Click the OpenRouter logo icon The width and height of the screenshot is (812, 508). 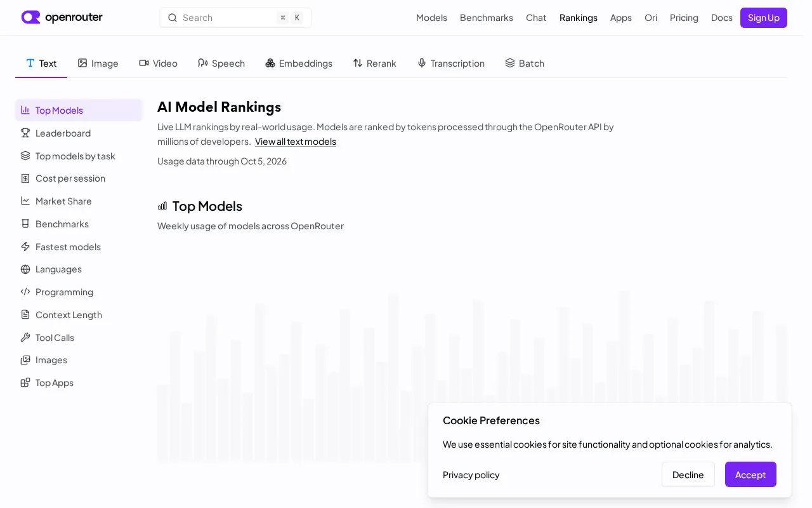30,17
